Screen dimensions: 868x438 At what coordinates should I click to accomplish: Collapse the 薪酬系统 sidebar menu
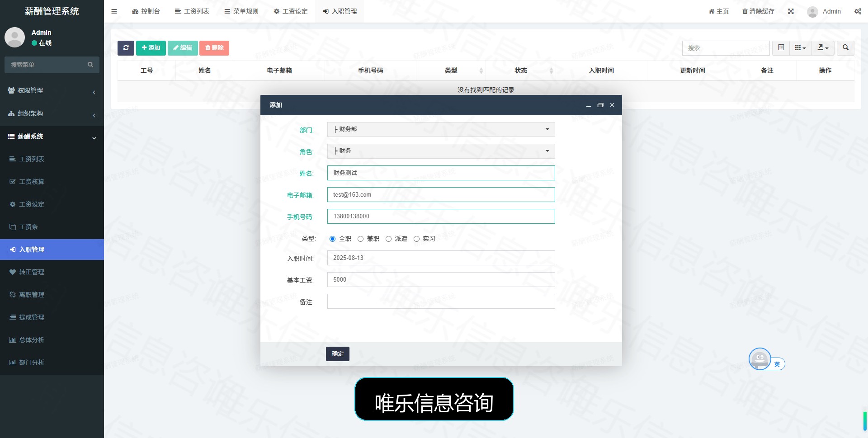click(x=52, y=137)
